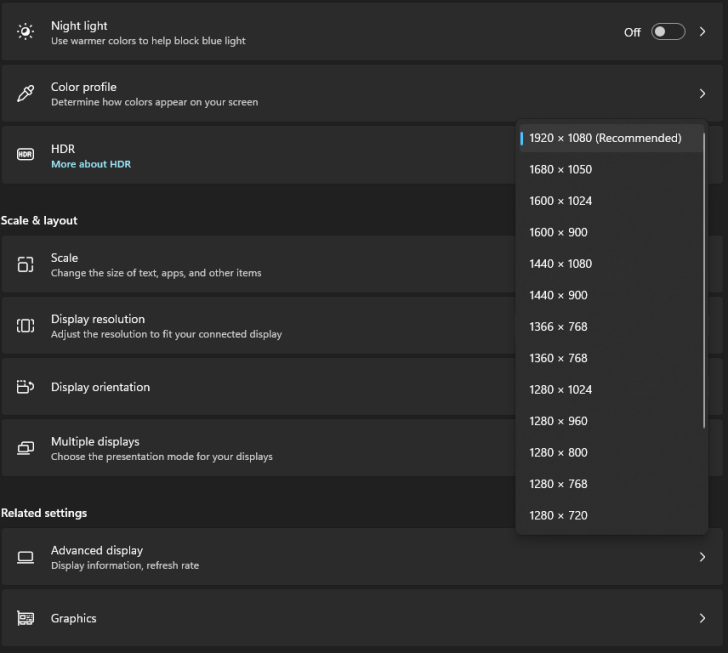The width and height of the screenshot is (728, 653).
Task: Click the Off label beside Night light
Action: [x=632, y=33]
